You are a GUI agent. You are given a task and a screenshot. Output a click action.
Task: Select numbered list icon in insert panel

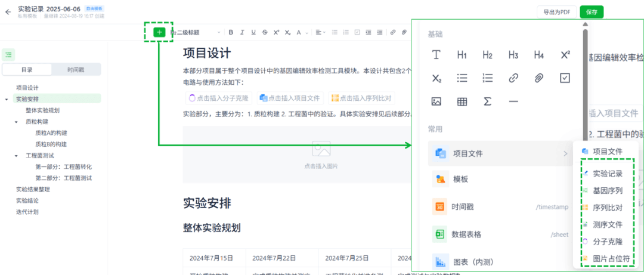click(x=488, y=78)
